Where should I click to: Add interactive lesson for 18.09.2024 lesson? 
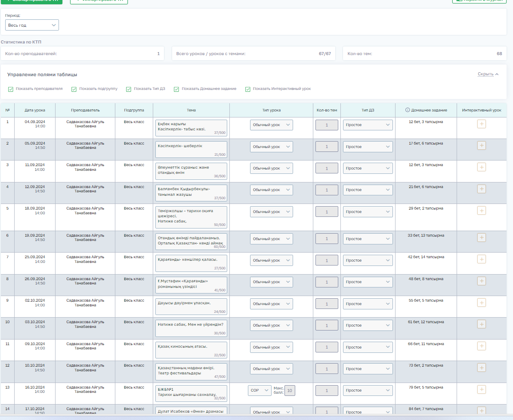(x=482, y=210)
